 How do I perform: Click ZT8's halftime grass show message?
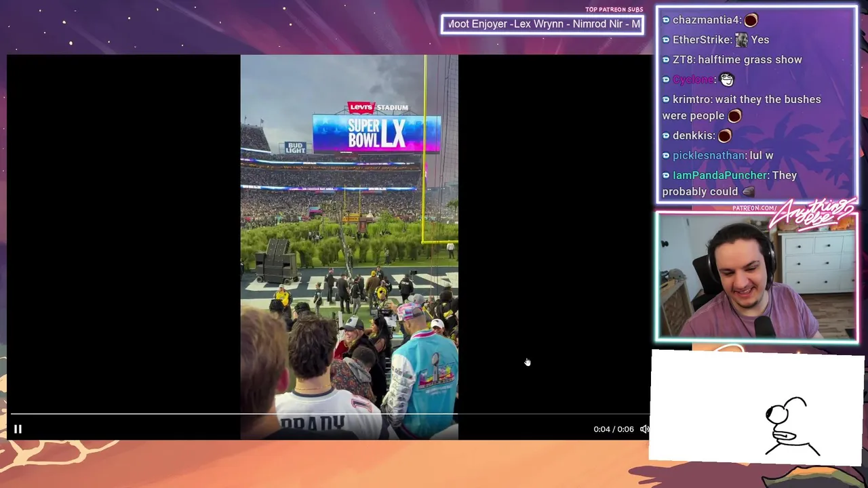(732, 60)
